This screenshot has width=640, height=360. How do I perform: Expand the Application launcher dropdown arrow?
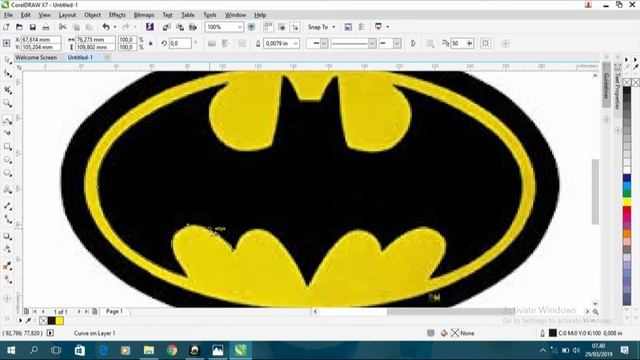pos(387,27)
